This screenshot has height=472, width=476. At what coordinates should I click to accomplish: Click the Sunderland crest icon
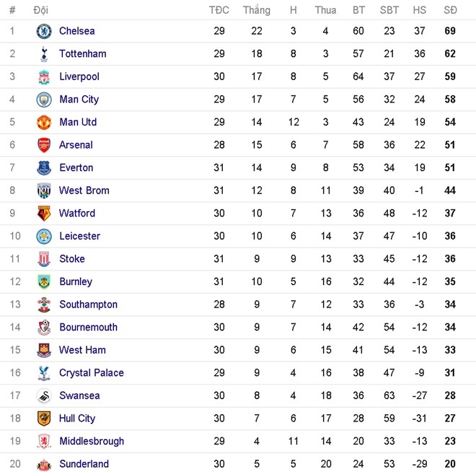pos(44,465)
